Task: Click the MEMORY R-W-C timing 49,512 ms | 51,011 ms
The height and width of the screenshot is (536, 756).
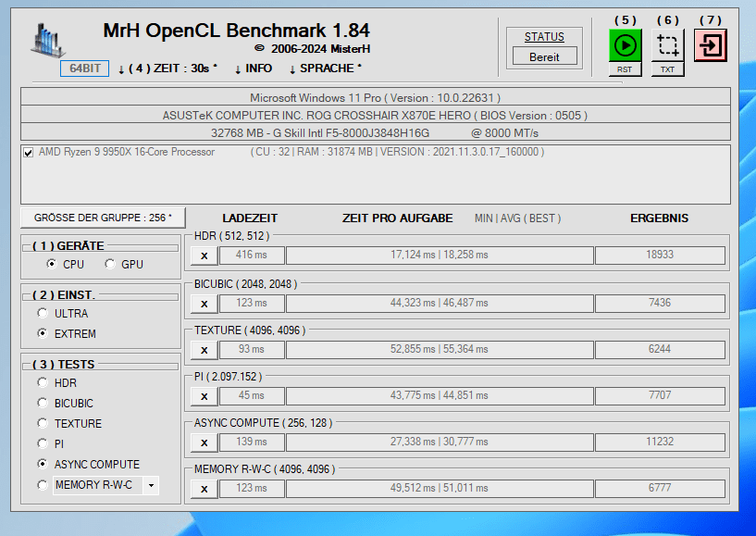Action: coord(440,488)
